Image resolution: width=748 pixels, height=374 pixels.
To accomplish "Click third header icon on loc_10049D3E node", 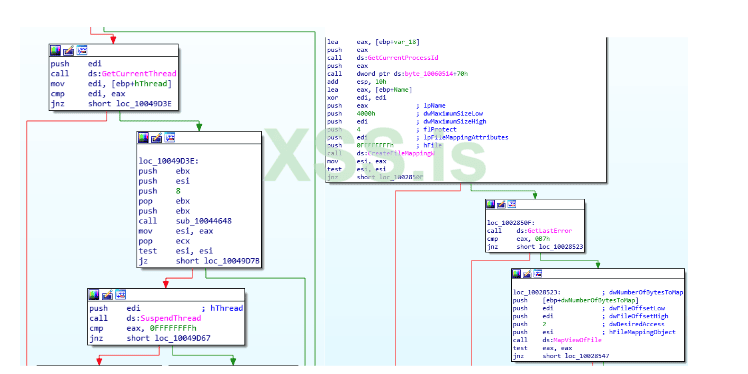I will coord(170,138).
